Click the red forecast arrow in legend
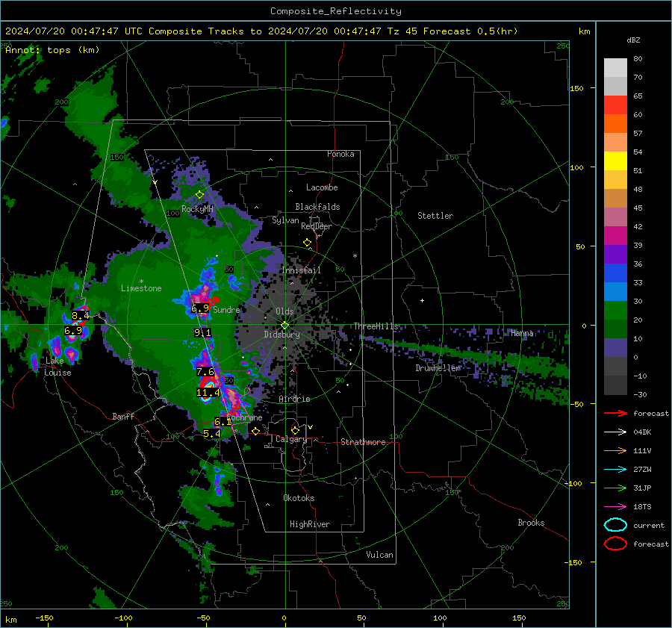672x628 pixels. (x=615, y=413)
